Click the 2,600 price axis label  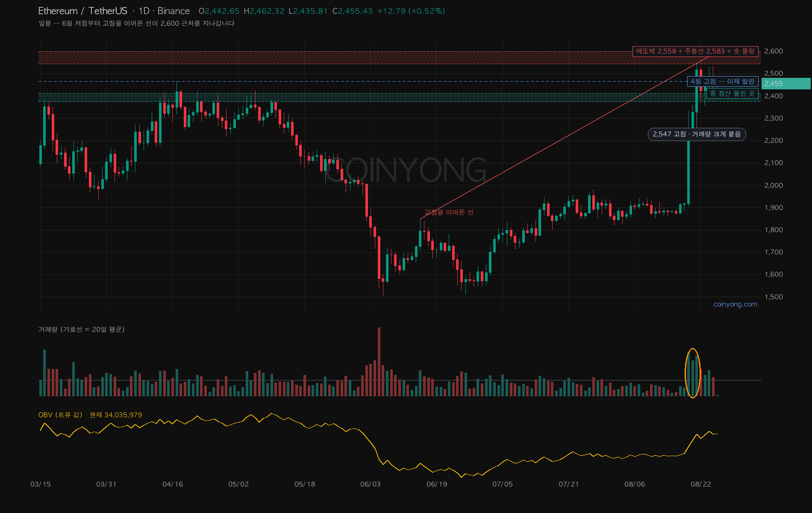(774, 51)
